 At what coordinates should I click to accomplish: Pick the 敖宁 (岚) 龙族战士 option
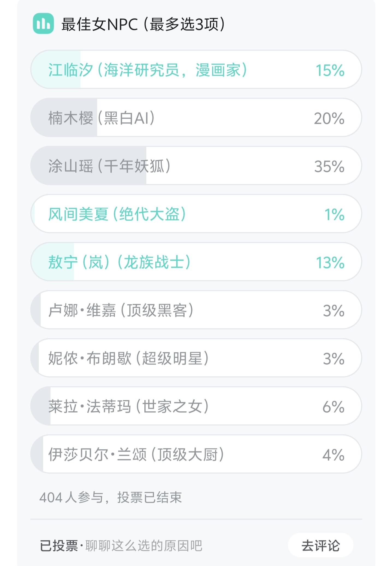(119, 262)
